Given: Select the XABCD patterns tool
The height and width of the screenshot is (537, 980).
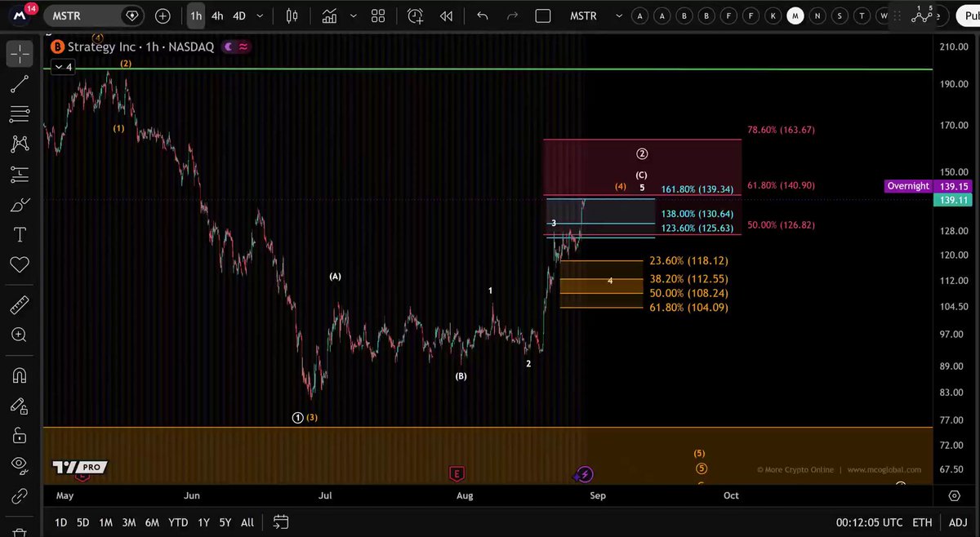Looking at the screenshot, I should point(19,144).
